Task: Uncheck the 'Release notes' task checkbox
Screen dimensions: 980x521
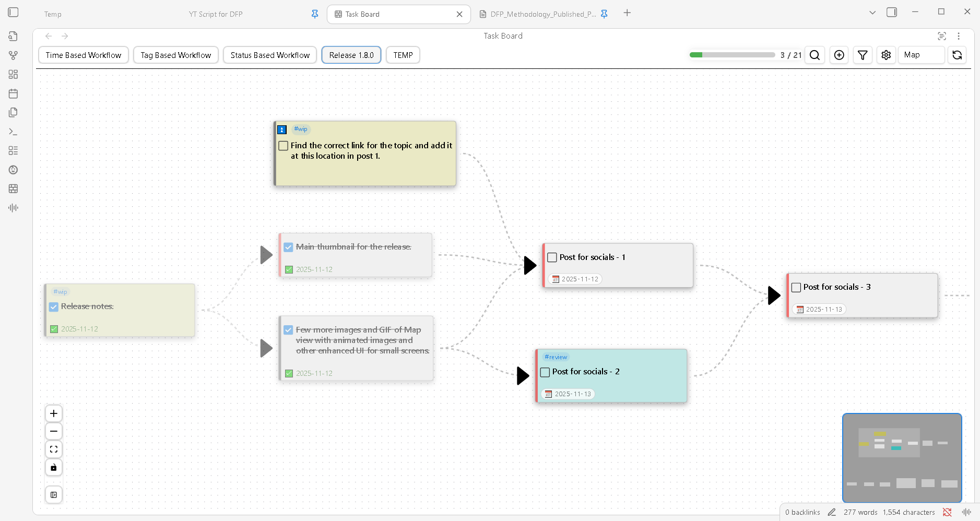Action: 54,307
